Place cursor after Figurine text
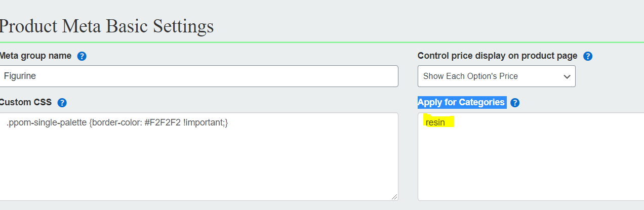 (37, 76)
